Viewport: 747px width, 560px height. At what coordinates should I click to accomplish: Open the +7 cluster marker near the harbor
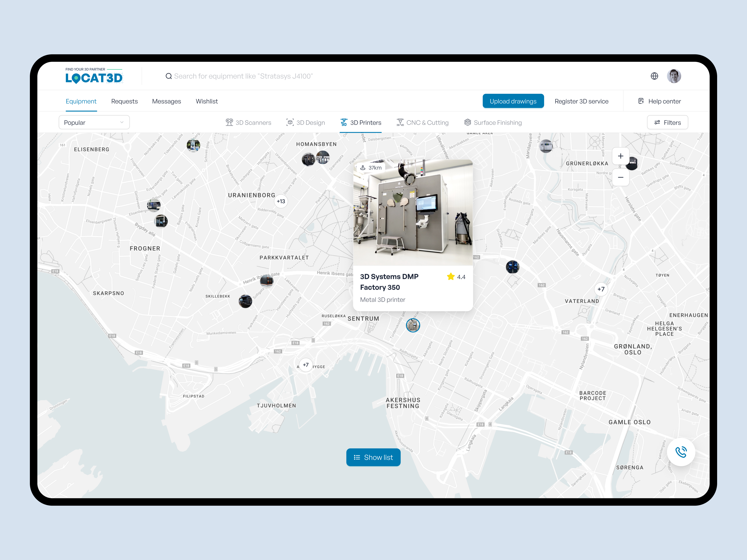tap(306, 365)
